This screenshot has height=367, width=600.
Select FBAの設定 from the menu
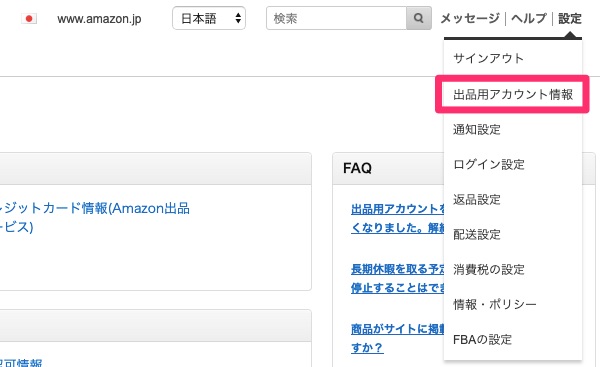click(x=482, y=339)
